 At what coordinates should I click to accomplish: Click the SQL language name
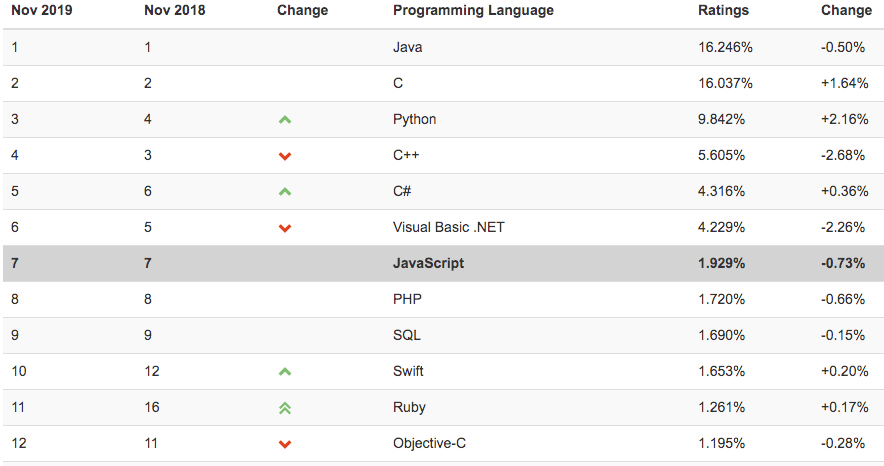pos(406,335)
